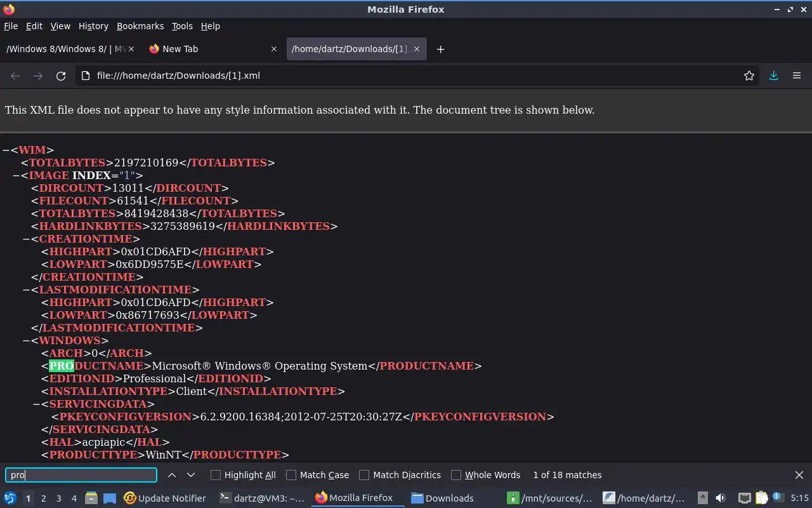Collapse the SERVICINGDATA node
The height and width of the screenshot is (508, 812).
click(x=36, y=404)
